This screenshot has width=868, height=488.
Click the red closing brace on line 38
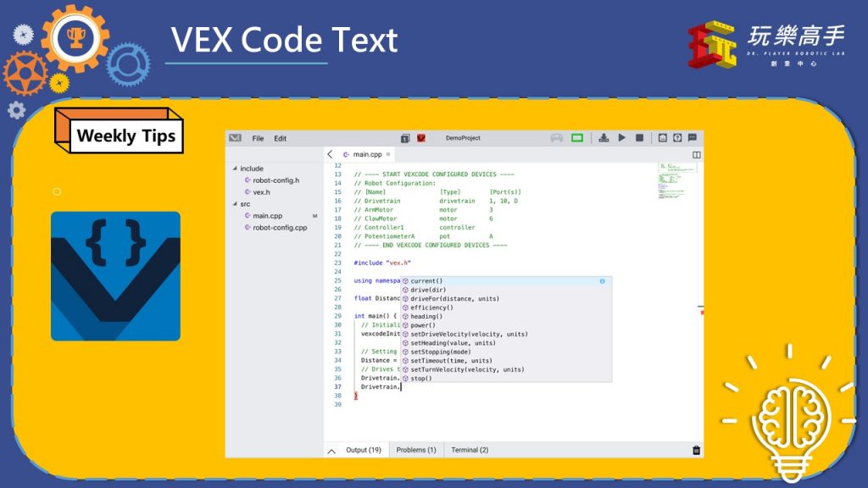(356, 396)
